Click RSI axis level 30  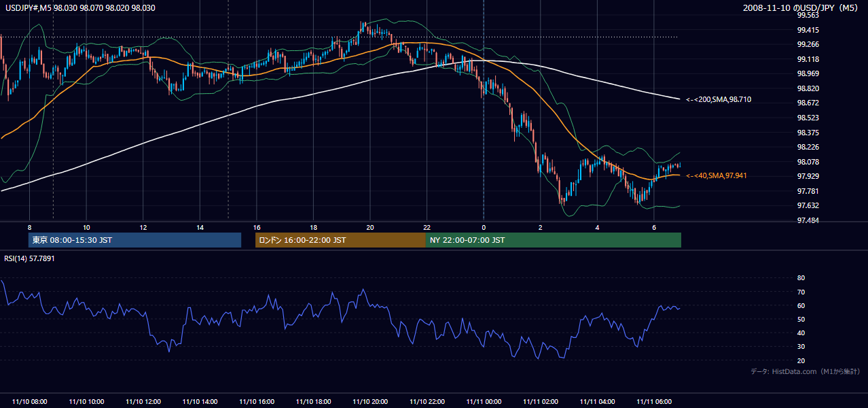coord(801,347)
